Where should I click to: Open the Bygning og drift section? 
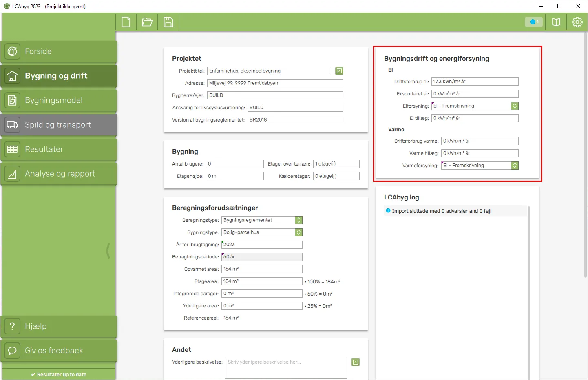click(59, 76)
